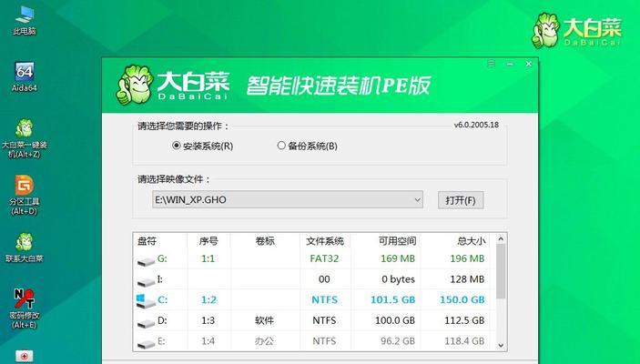Open 大白菜一键装机 desktop shortcut
640x364 pixels.
[25, 138]
